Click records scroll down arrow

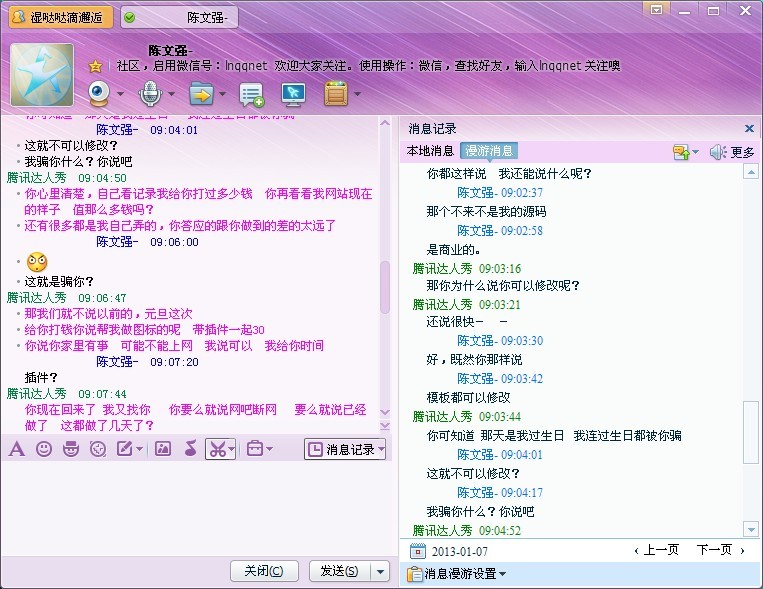751,529
